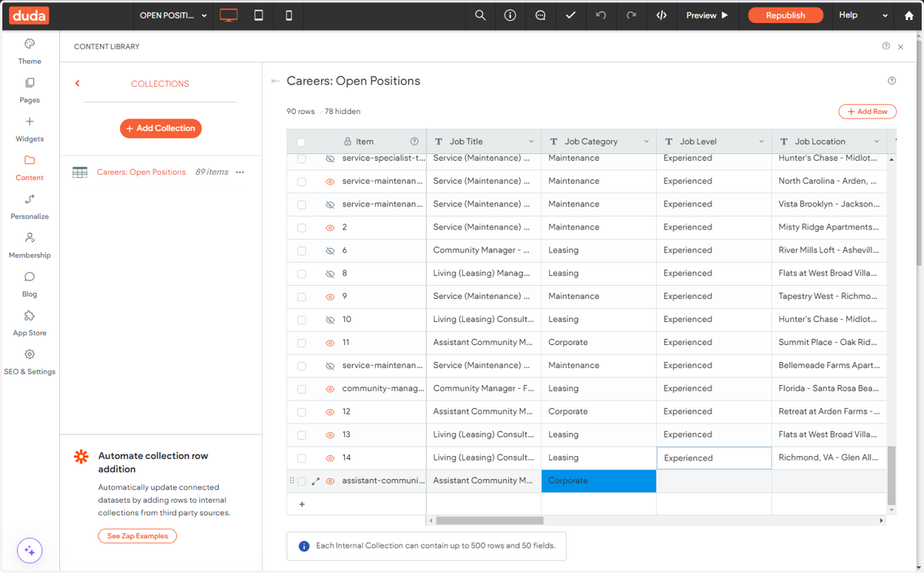Click the Experienced cell in row 14
The height and width of the screenshot is (573, 924).
coord(714,458)
